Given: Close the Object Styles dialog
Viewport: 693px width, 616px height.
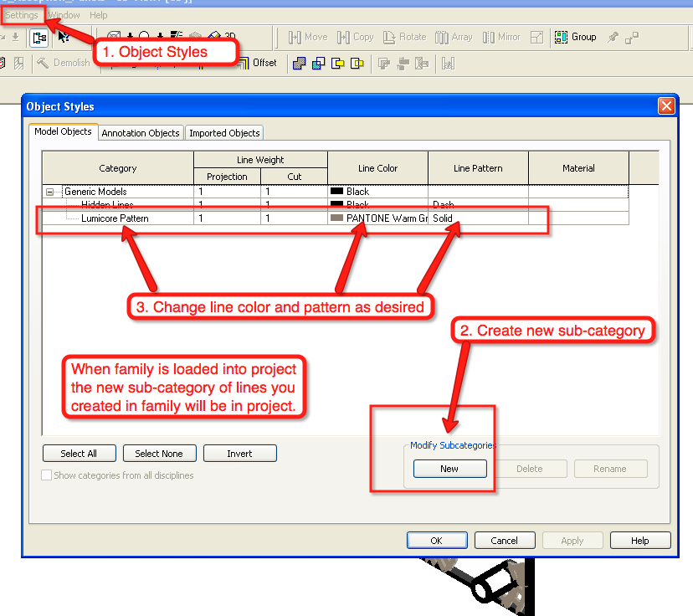Looking at the screenshot, I should pos(666,106).
